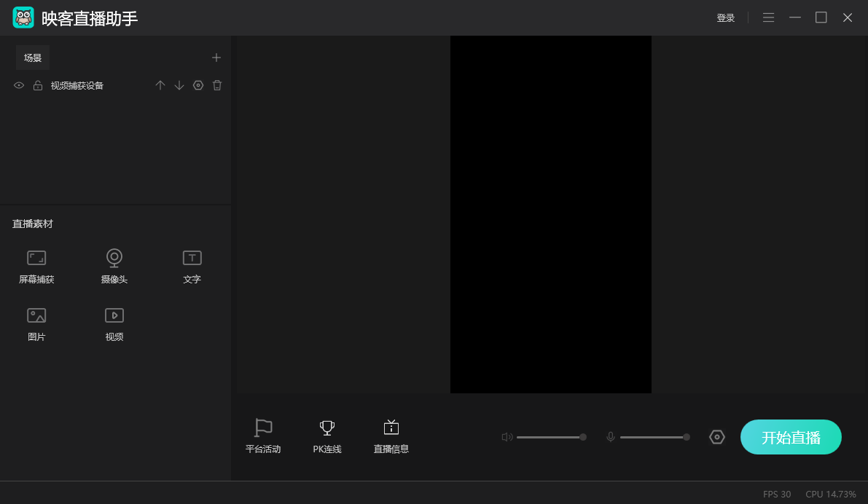Open 直播信息 broadcast info
This screenshot has height=504, width=868.
(x=391, y=436)
